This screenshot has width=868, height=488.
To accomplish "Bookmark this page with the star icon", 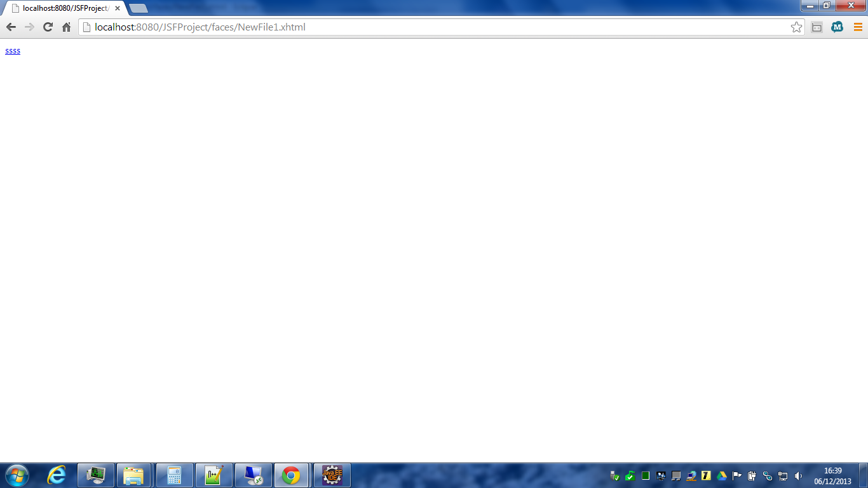I will pos(796,27).
